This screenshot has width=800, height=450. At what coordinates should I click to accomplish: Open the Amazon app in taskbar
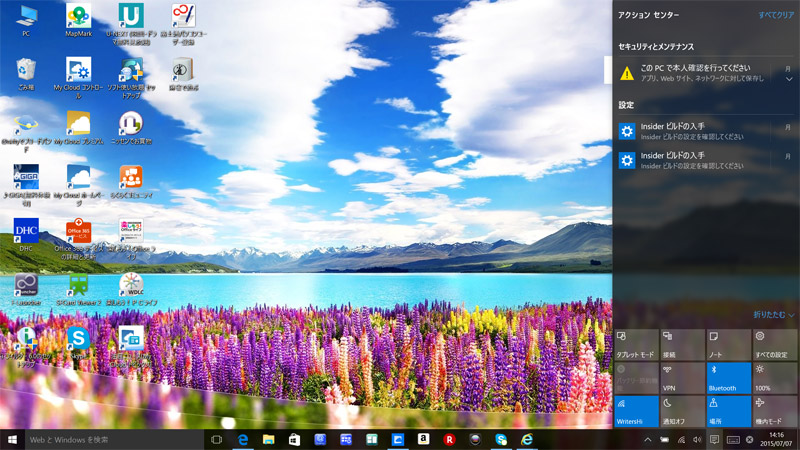click(424, 439)
